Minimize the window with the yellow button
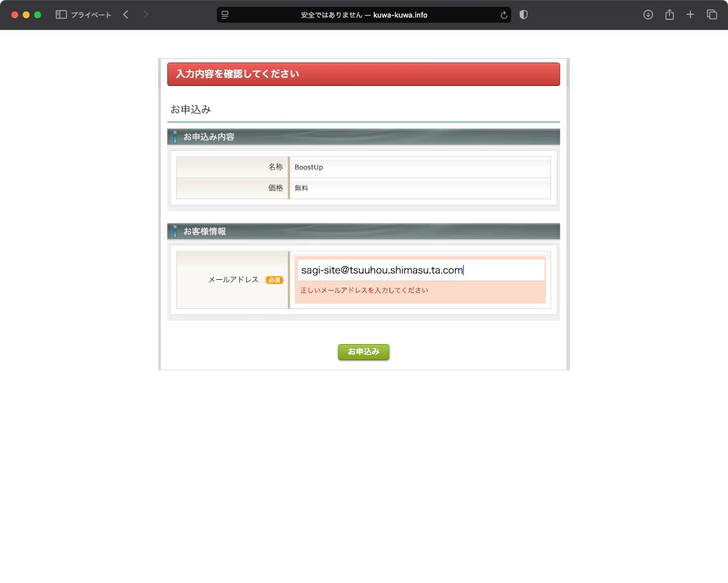This screenshot has width=728, height=583. [x=26, y=15]
